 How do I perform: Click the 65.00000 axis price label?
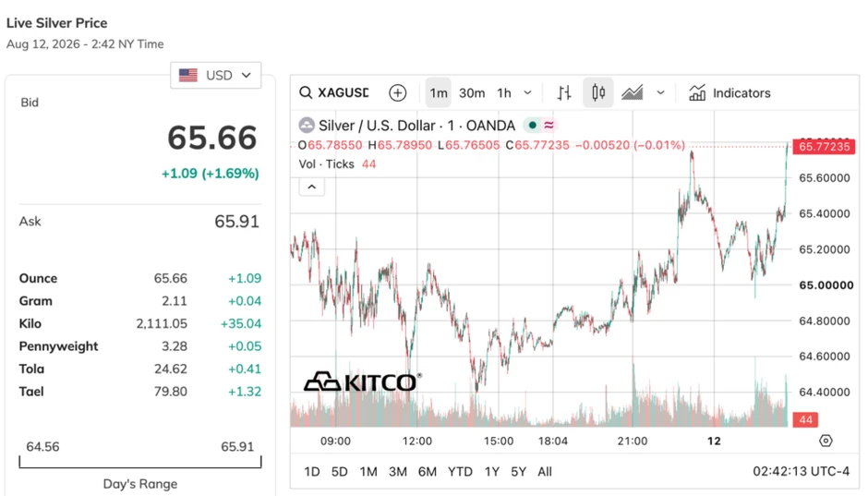(x=826, y=285)
